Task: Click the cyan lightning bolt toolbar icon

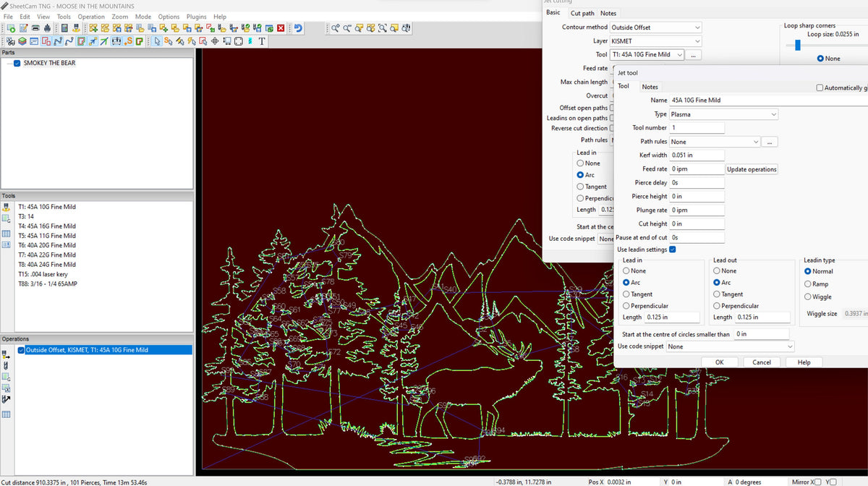Action: click(x=250, y=40)
